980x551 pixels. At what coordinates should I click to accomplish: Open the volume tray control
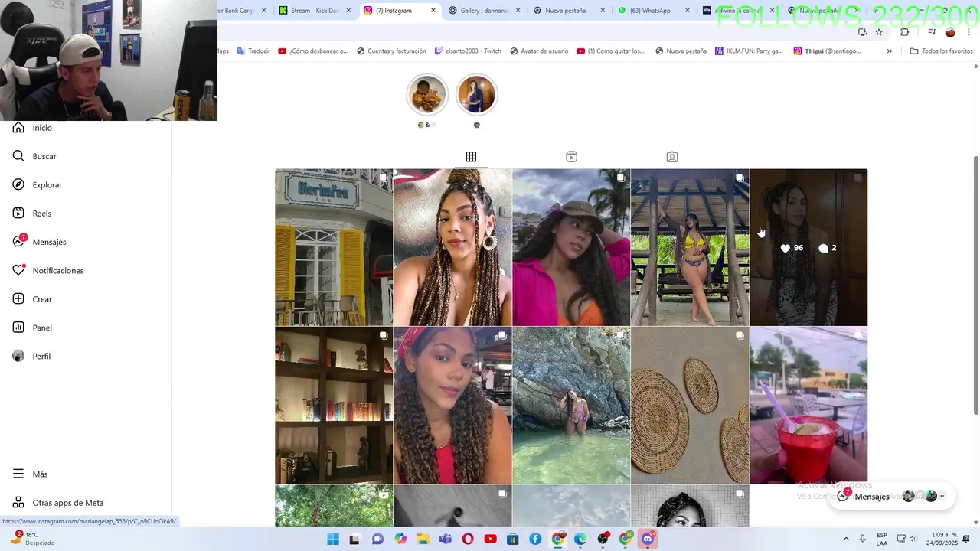coord(913,540)
